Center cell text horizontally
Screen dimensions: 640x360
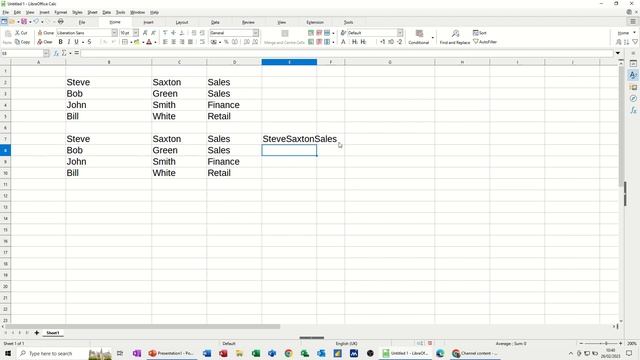(173, 42)
